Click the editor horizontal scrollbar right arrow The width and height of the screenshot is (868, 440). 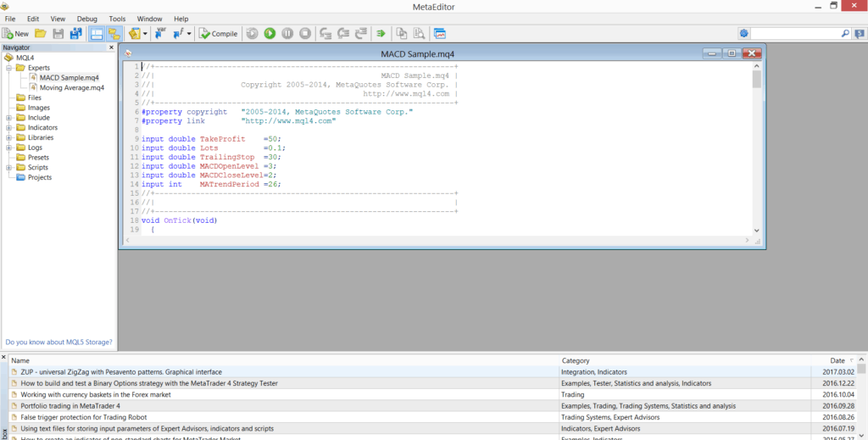click(747, 240)
